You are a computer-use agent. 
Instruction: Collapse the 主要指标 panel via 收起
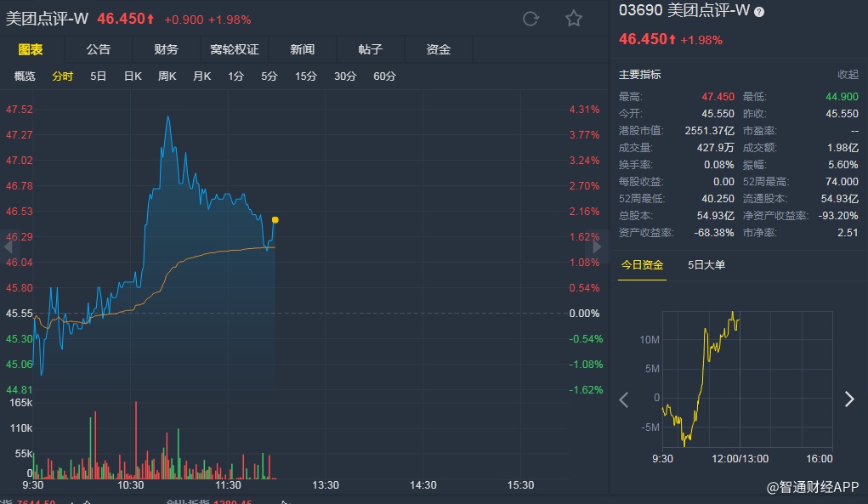(x=848, y=75)
